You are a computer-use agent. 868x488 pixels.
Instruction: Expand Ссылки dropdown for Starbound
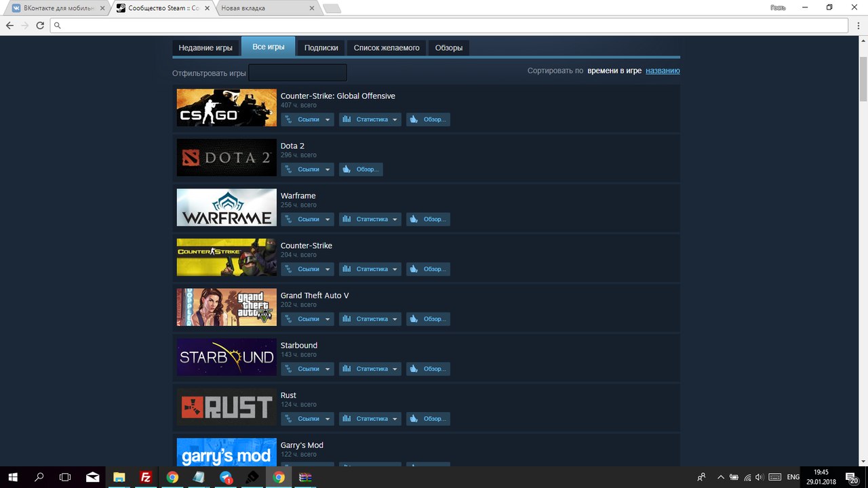pos(308,369)
